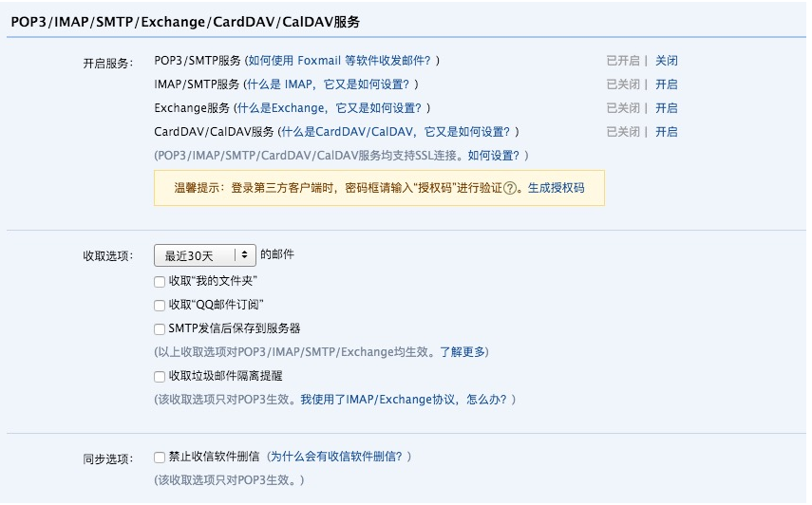Turn on Exchange service via 开启
812x505 pixels.
[x=666, y=108]
